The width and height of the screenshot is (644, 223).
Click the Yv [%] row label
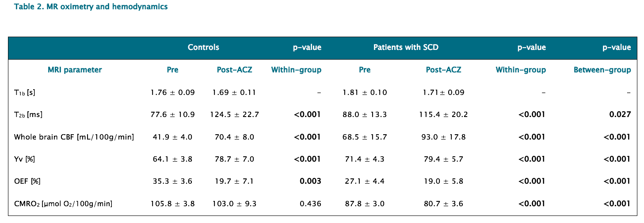(x=24, y=159)
